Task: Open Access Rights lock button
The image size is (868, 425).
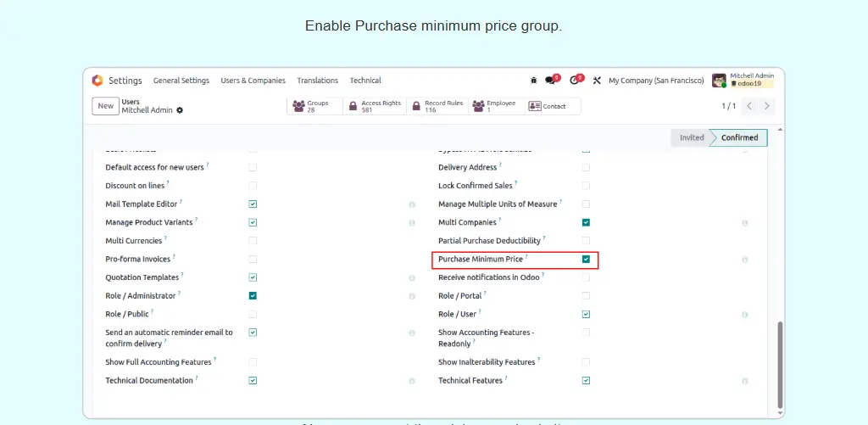Action: point(375,106)
